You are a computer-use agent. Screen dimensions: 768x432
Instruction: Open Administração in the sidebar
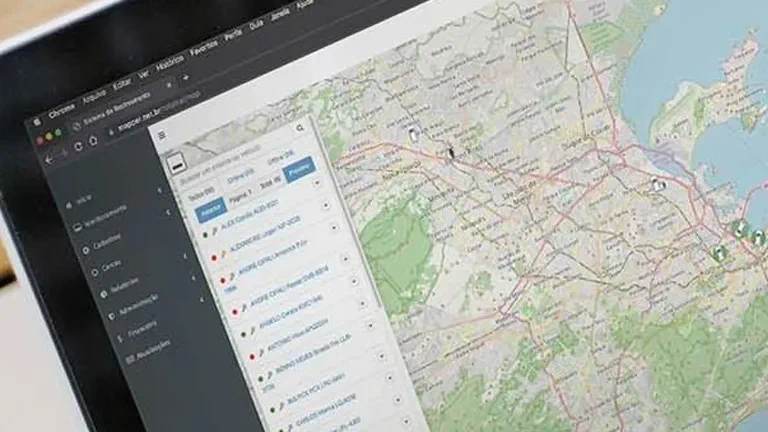click(139, 306)
